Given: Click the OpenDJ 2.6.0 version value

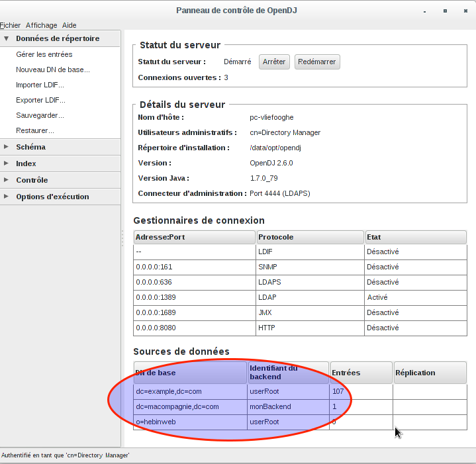Looking at the screenshot, I should pos(271,163).
